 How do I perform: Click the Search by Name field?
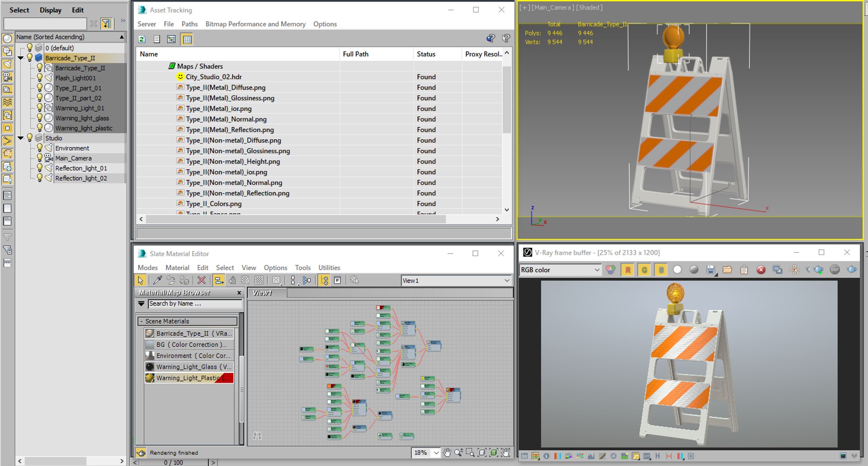195,304
